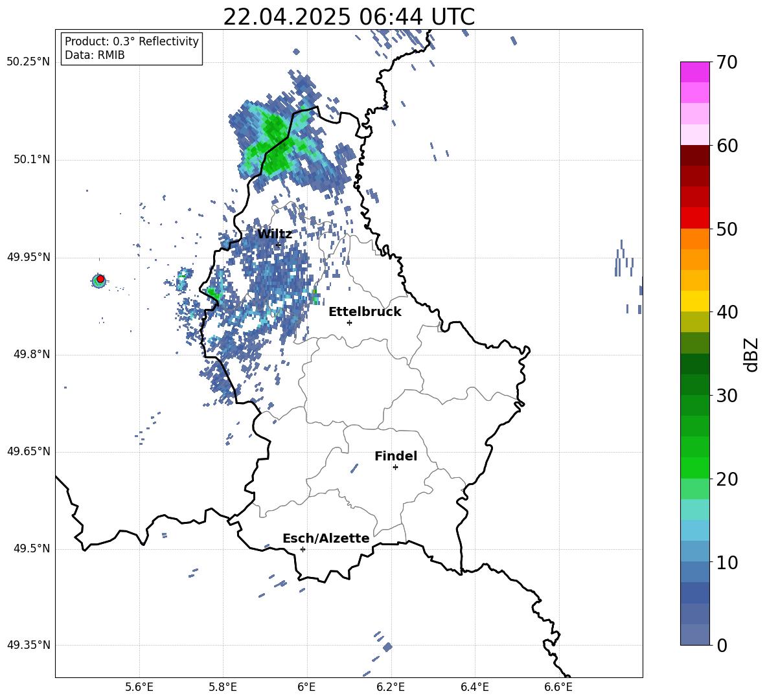This screenshot has height=700, width=767.
Task: Click the yellow colorbar segment above 40
Action: (694, 301)
